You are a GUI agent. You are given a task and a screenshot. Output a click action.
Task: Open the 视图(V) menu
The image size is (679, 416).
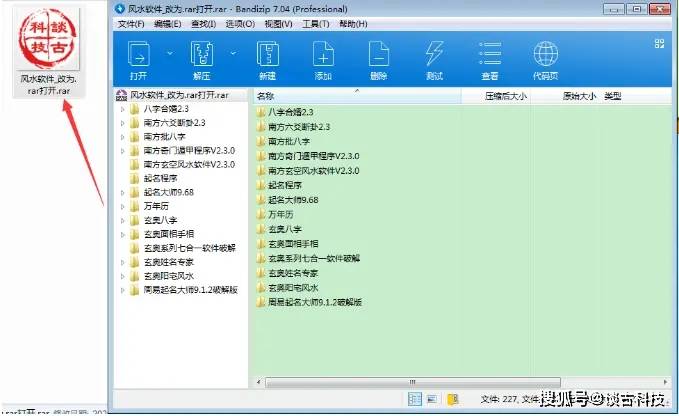278,24
